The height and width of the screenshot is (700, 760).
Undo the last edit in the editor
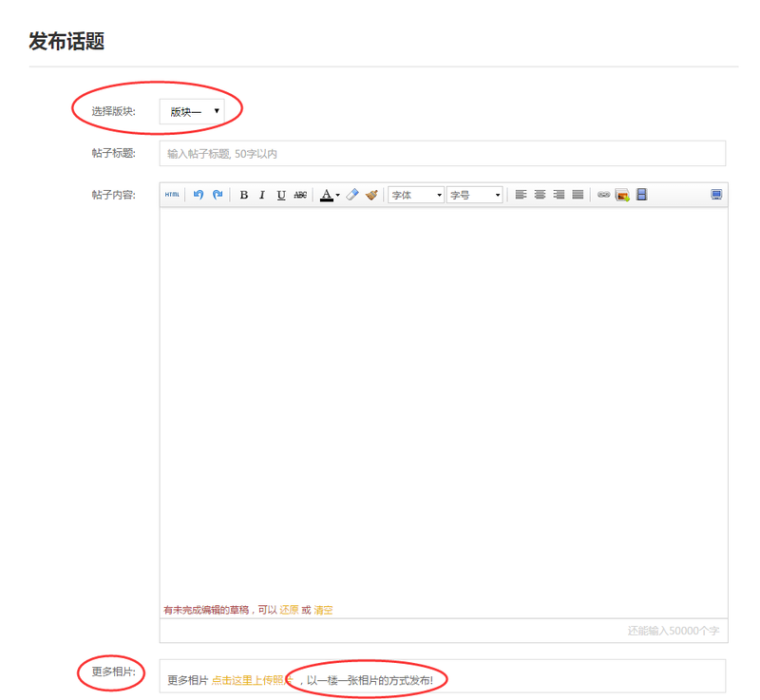198,195
